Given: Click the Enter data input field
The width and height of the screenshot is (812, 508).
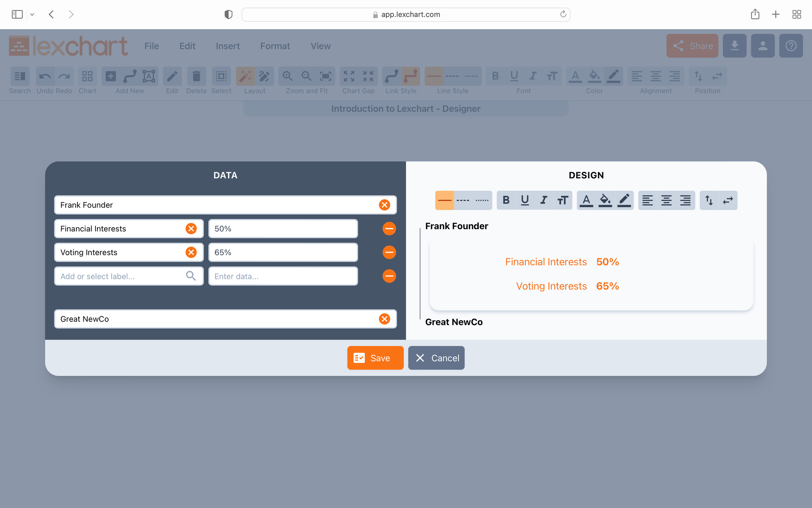Looking at the screenshot, I should coord(283,276).
